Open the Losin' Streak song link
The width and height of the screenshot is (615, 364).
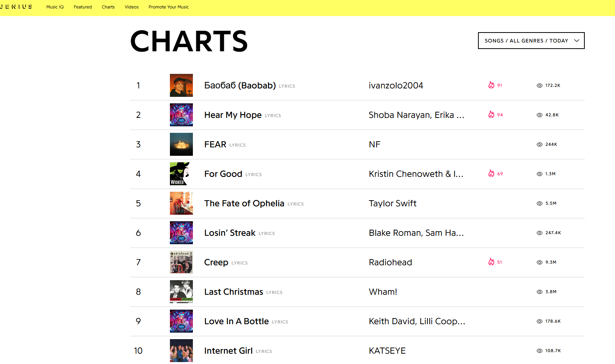(x=230, y=233)
